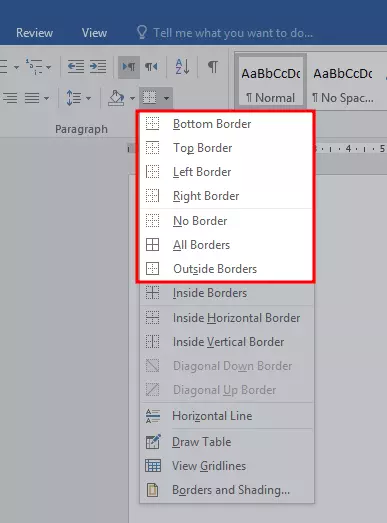Open the multilevel list dropdown arrow
Viewport: 387px width, 523px height.
pos(49,67)
